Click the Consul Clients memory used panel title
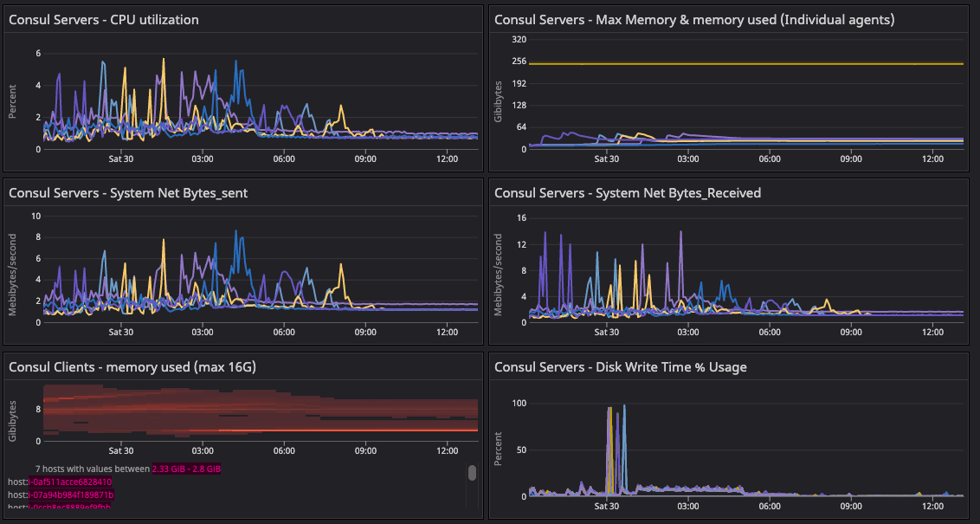The width and height of the screenshot is (980, 524). pyautogui.click(x=132, y=367)
